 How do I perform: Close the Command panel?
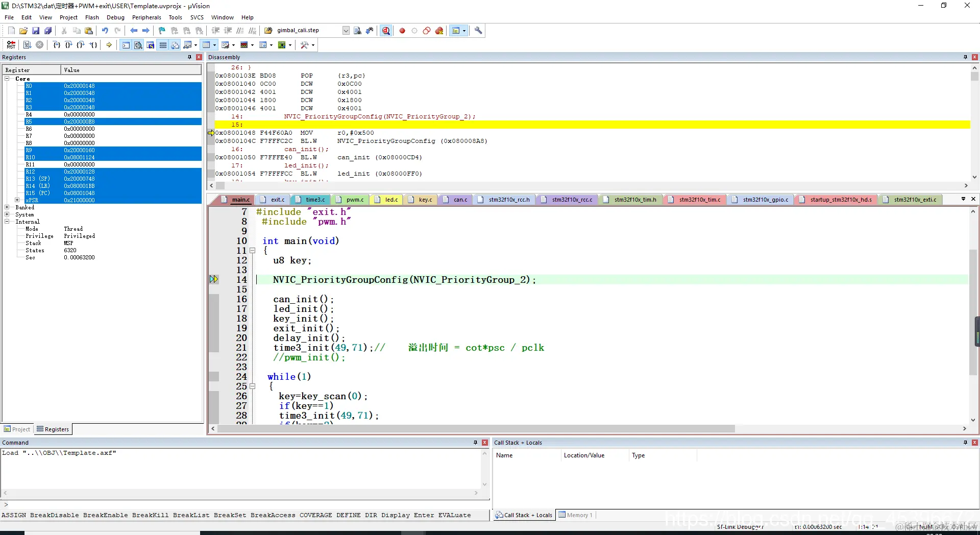tap(485, 443)
